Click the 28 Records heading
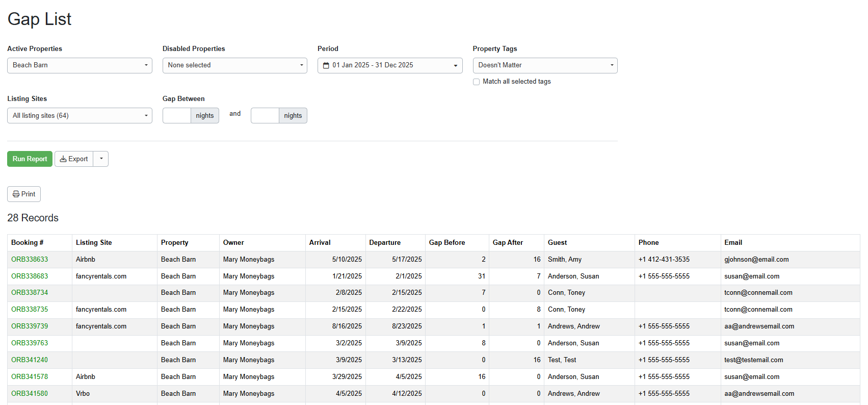Screen dimensions: 868x405 pos(33,218)
